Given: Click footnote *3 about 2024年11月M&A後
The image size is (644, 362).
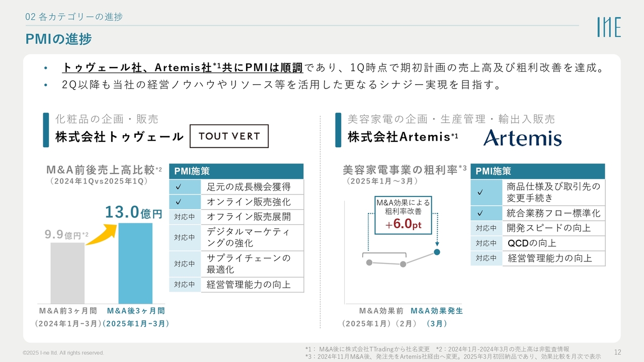Looking at the screenshot, I should 453,356.
